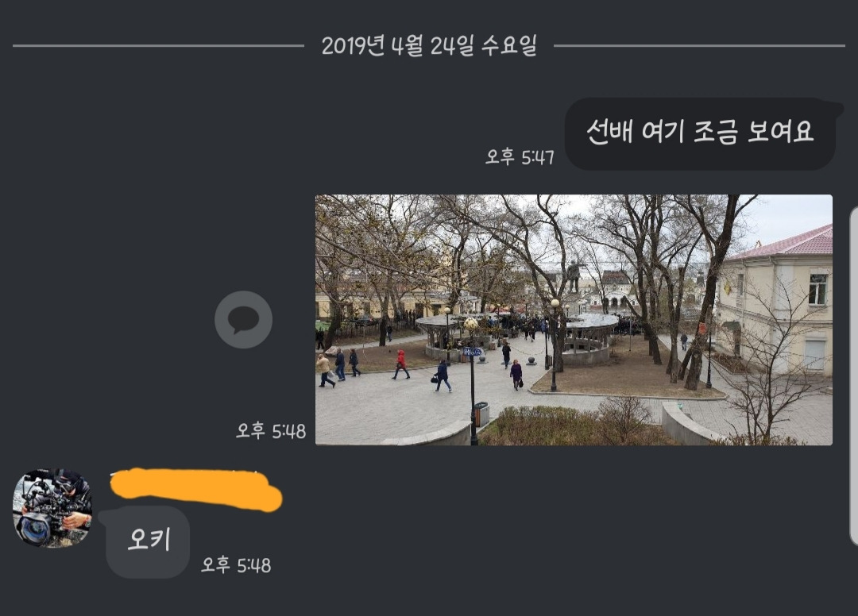
Task: Click the 2019년 4월 24일 수요일 date divider
Action: 429,45
